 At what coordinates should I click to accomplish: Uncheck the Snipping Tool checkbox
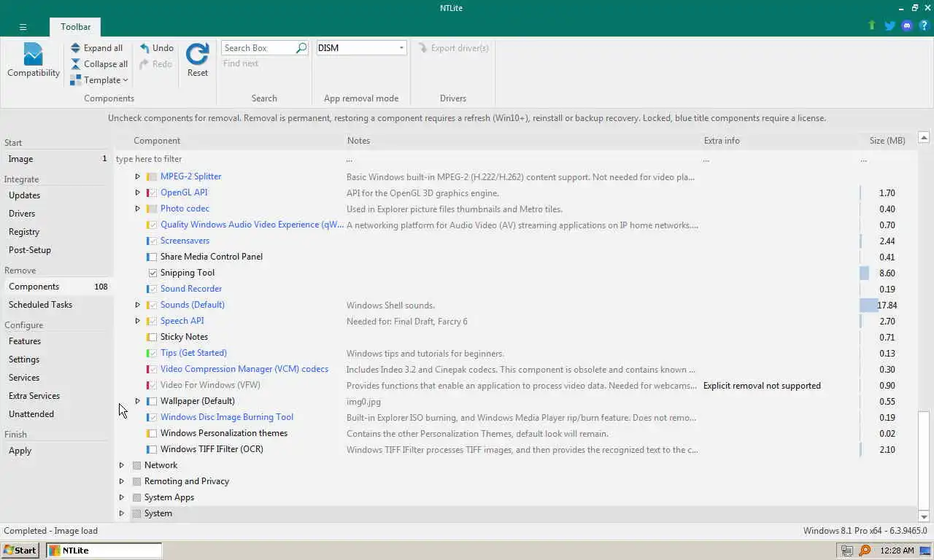[153, 273]
